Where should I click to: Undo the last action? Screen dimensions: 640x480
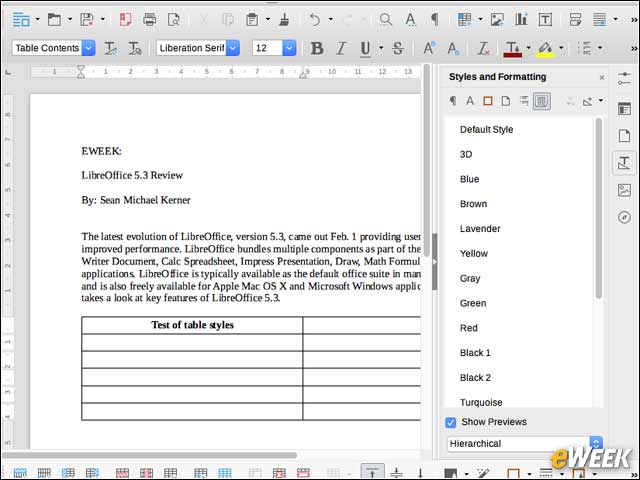(315, 19)
